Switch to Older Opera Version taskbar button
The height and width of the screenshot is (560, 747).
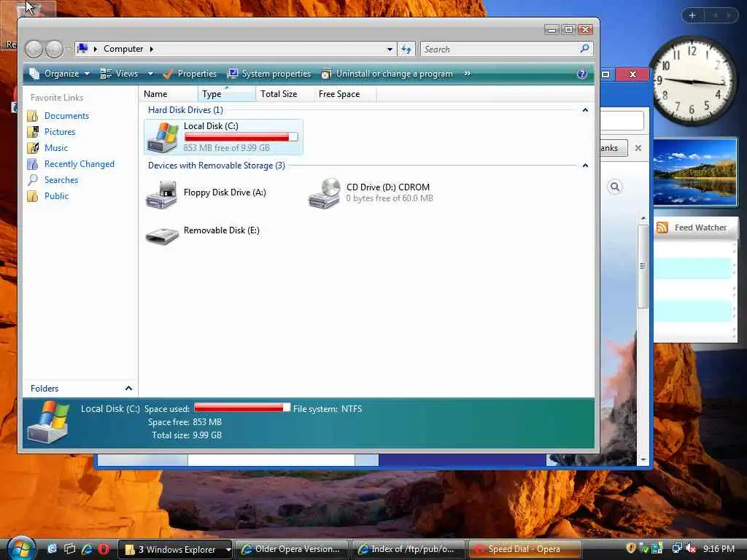pyautogui.click(x=291, y=549)
